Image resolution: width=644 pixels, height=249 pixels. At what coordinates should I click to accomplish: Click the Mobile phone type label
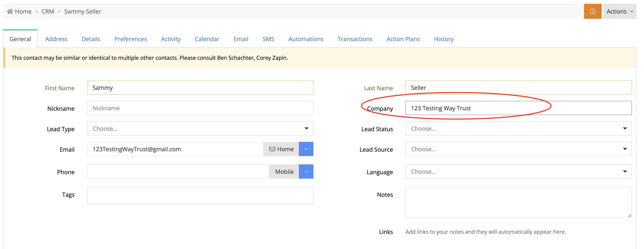pyautogui.click(x=284, y=172)
